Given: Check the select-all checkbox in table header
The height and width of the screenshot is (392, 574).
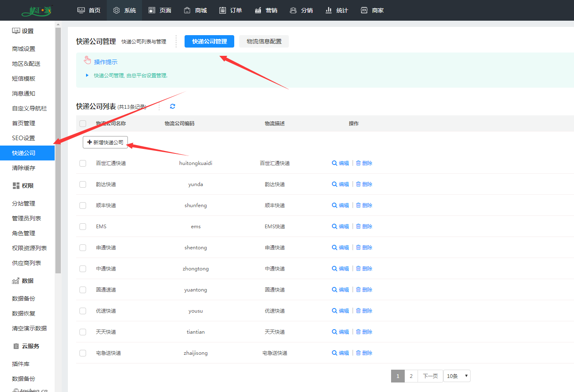Looking at the screenshot, I should [83, 124].
